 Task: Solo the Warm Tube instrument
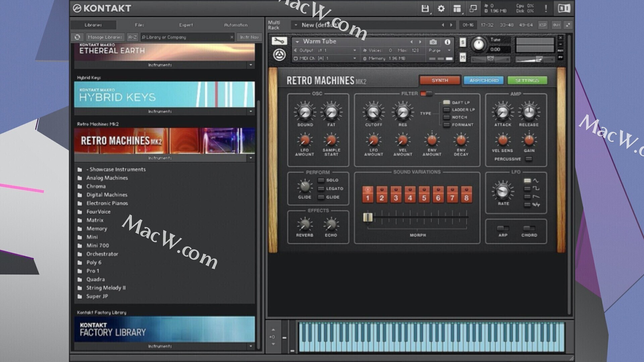[463, 42]
